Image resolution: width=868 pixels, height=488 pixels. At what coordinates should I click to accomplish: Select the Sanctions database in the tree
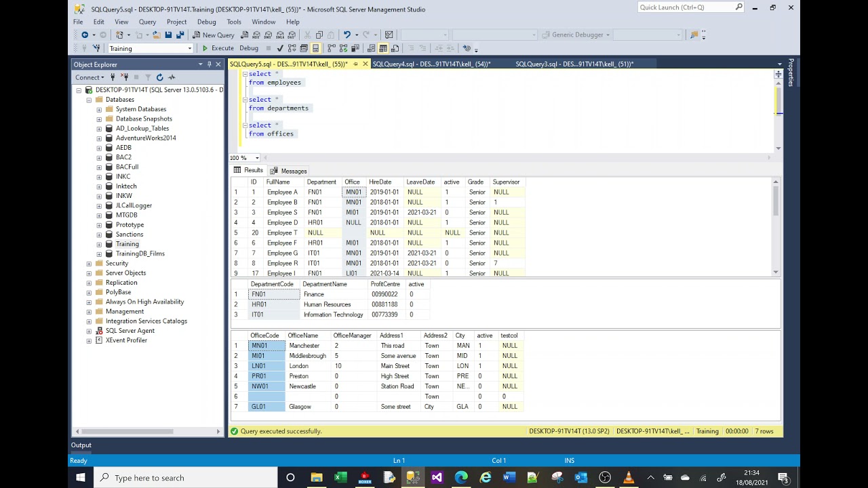(129, 235)
